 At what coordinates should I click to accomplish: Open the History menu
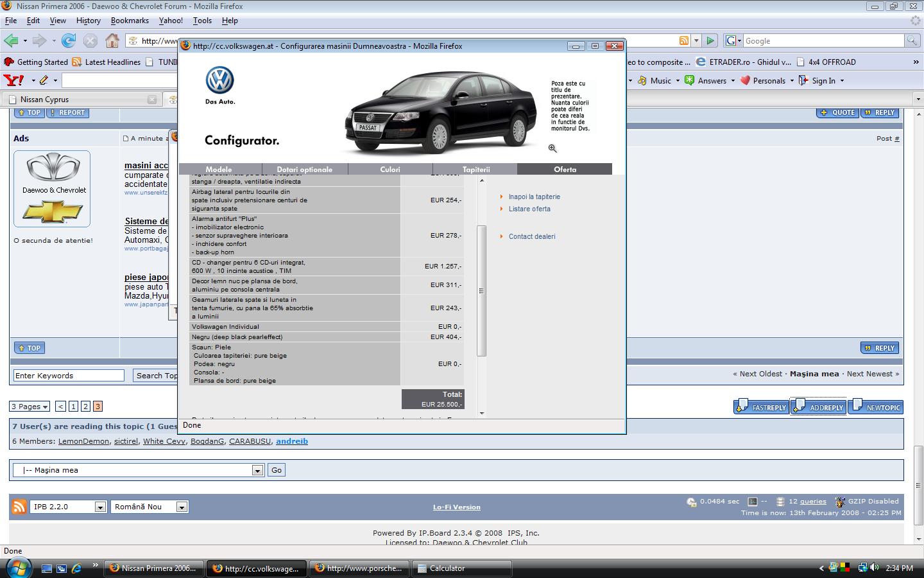point(88,21)
